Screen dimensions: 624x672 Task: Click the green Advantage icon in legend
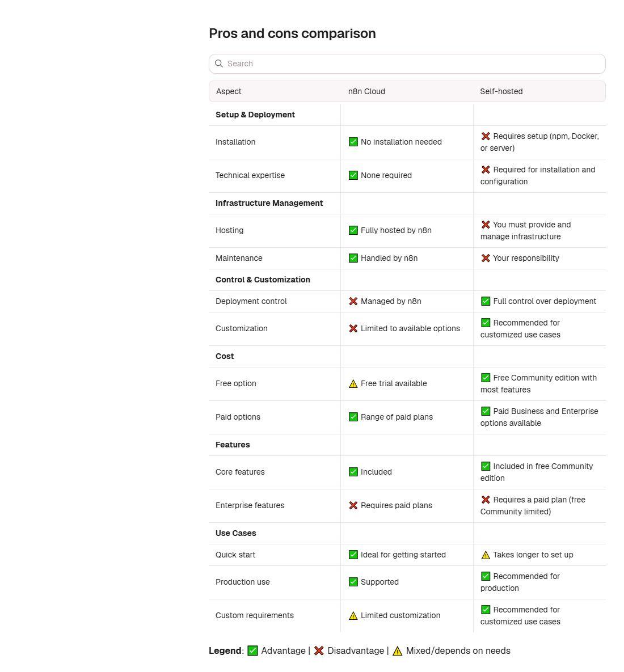pyautogui.click(x=252, y=650)
